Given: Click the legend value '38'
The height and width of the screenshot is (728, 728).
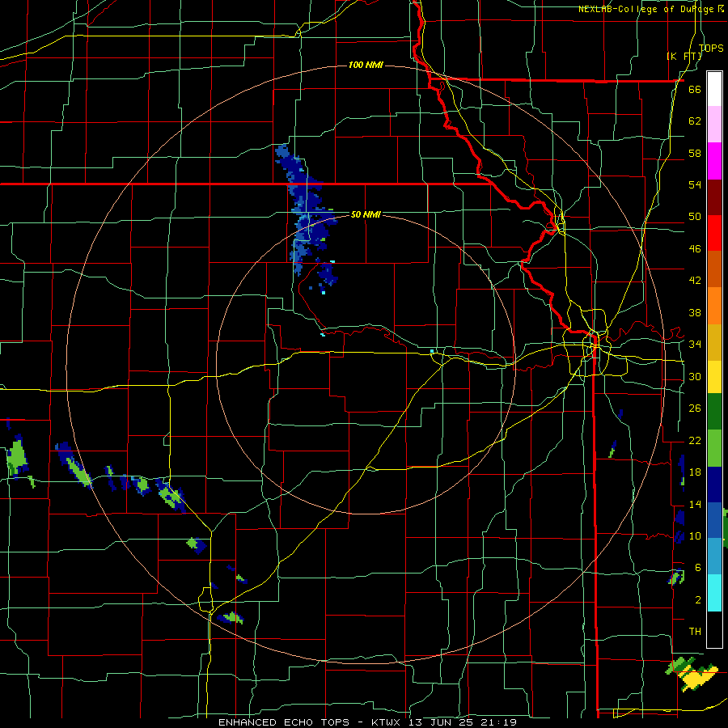Looking at the screenshot, I should tap(695, 312).
